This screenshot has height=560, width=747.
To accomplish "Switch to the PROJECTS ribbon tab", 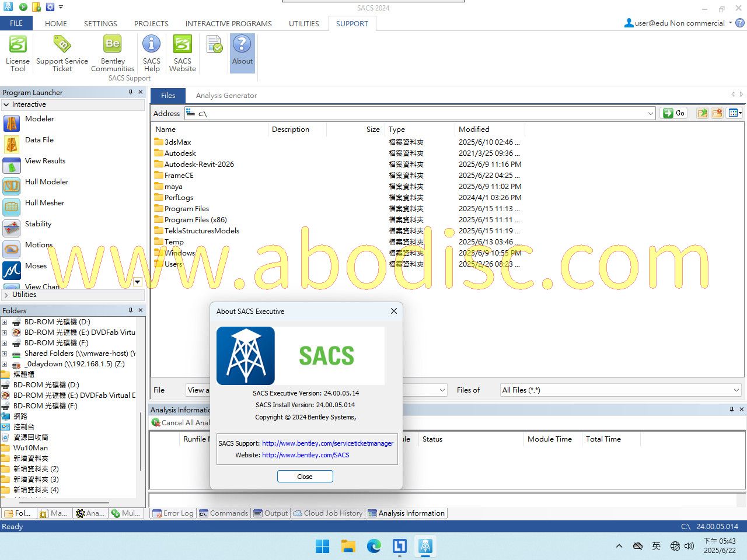I will [151, 24].
